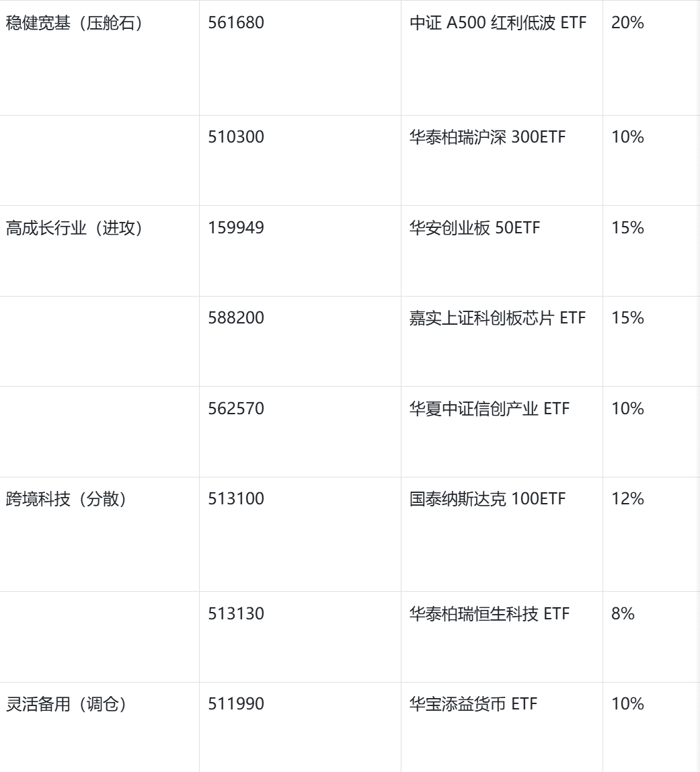Image resolution: width=700 pixels, height=772 pixels.
Task: Click fund code 510300
Action: pos(236,137)
